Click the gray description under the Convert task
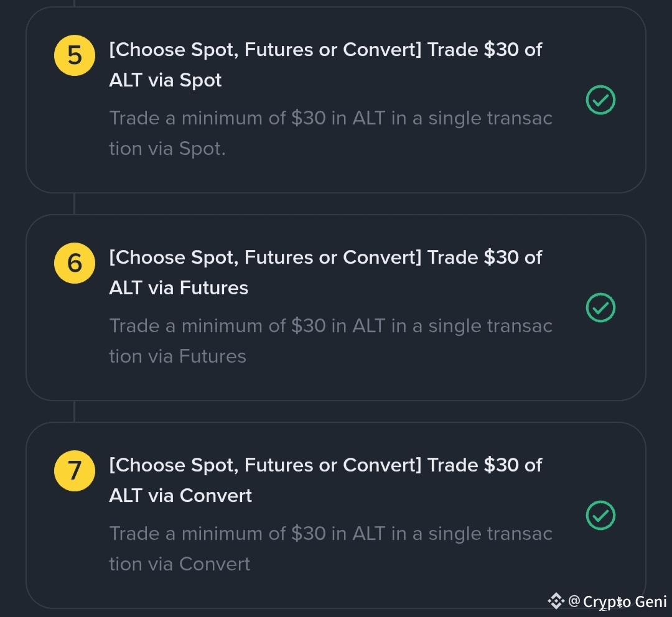 [x=330, y=549]
